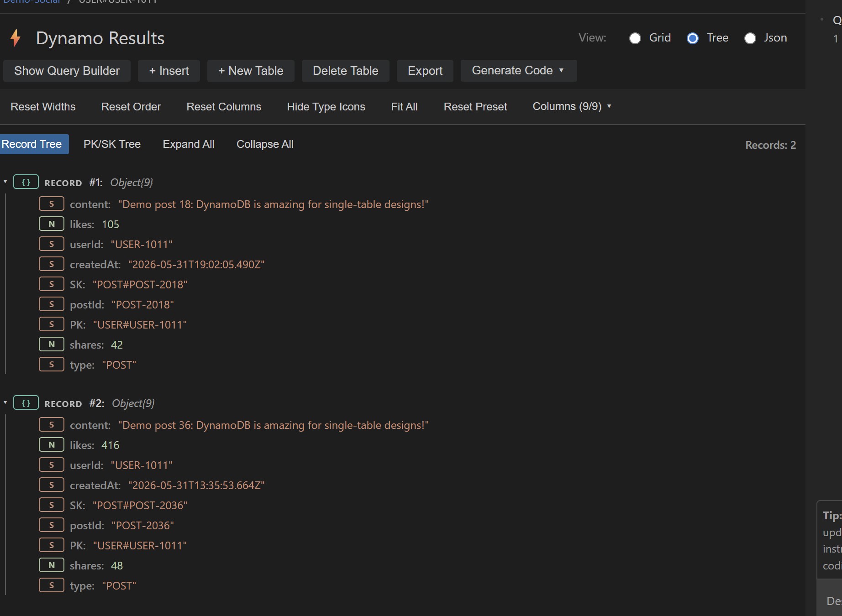Click the Dynamo lightning bolt icon
The width and height of the screenshot is (842, 616).
tap(16, 38)
